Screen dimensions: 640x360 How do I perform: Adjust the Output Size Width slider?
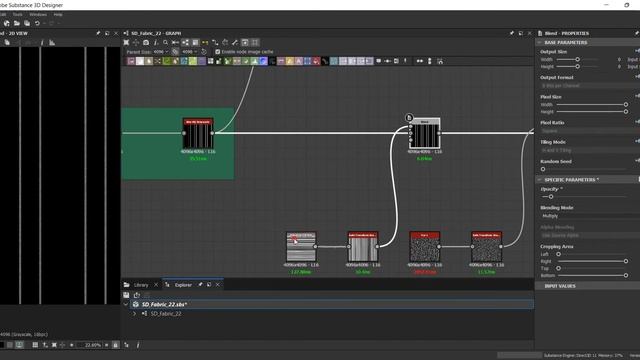point(577,60)
